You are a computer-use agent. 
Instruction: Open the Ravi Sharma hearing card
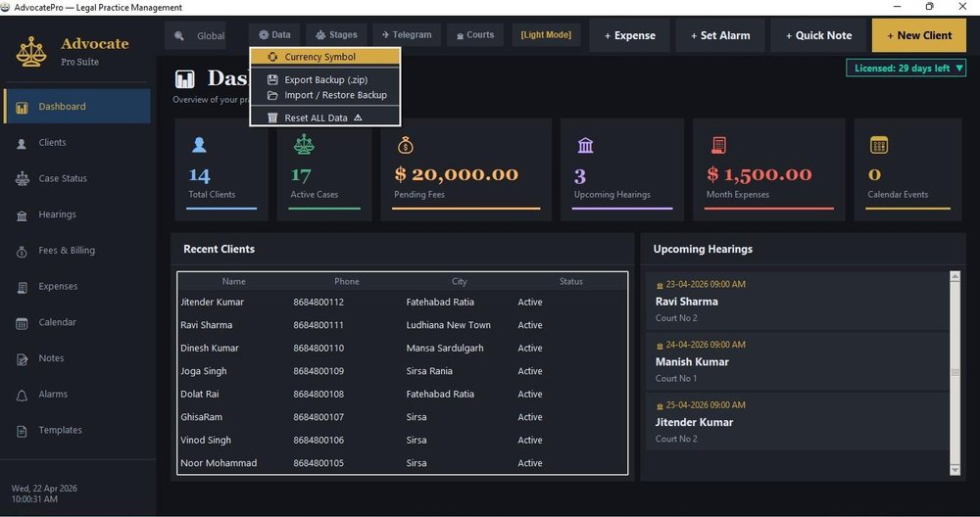tap(798, 301)
